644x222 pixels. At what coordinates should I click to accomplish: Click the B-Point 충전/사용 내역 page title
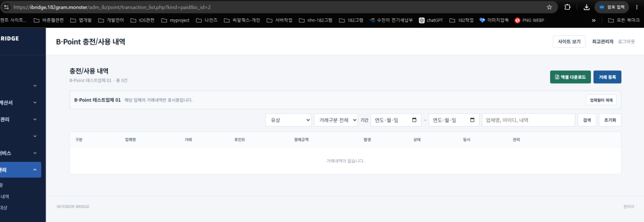pos(91,41)
